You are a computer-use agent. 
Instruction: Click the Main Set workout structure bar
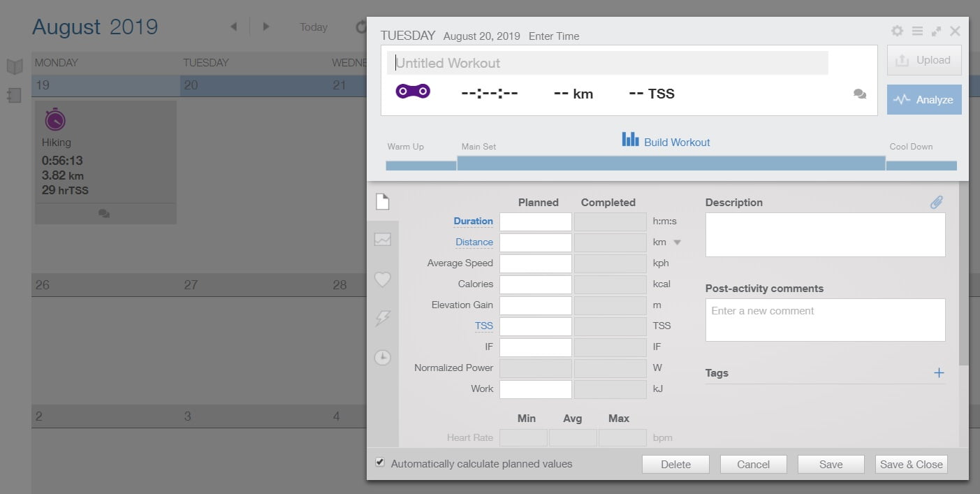(x=671, y=164)
